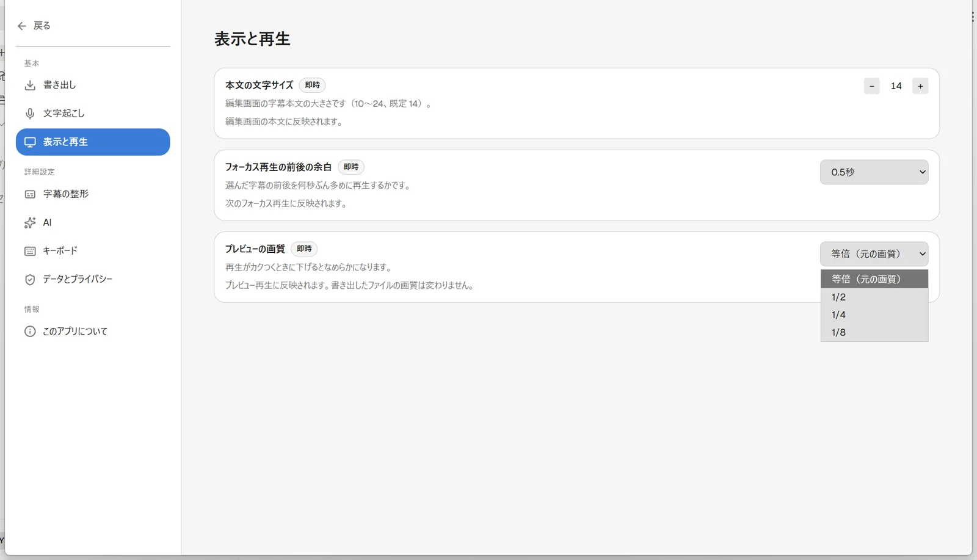Click the 即時 badge next to フォーカス再生の前後の余白

351,167
